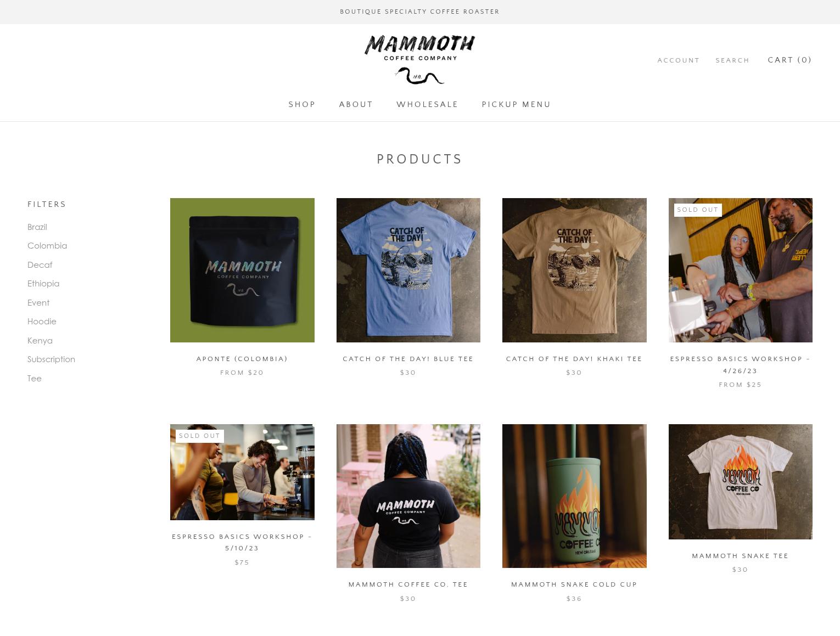View the Mammoth Coffee Co. Tee photo
This screenshot has height=636, width=840.
(x=408, y=496)
